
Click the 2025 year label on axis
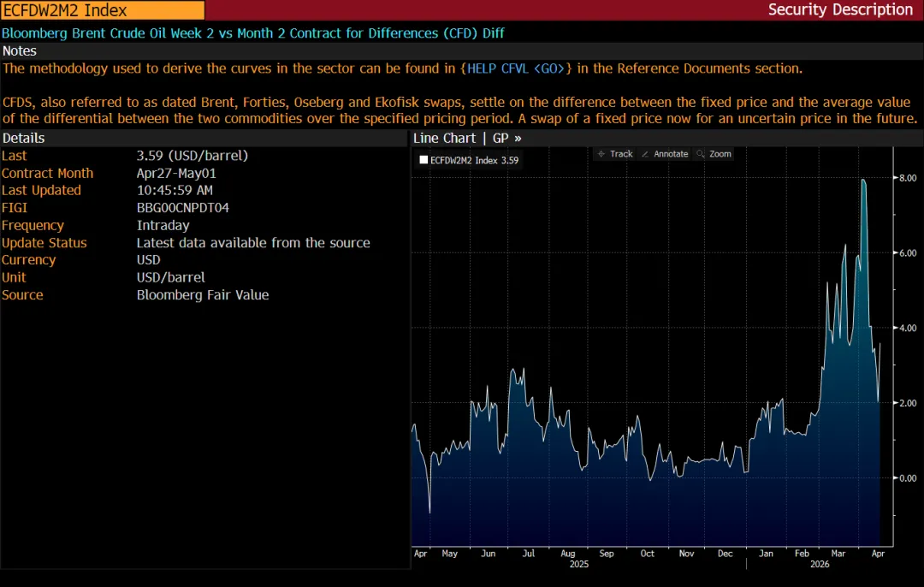578,564
